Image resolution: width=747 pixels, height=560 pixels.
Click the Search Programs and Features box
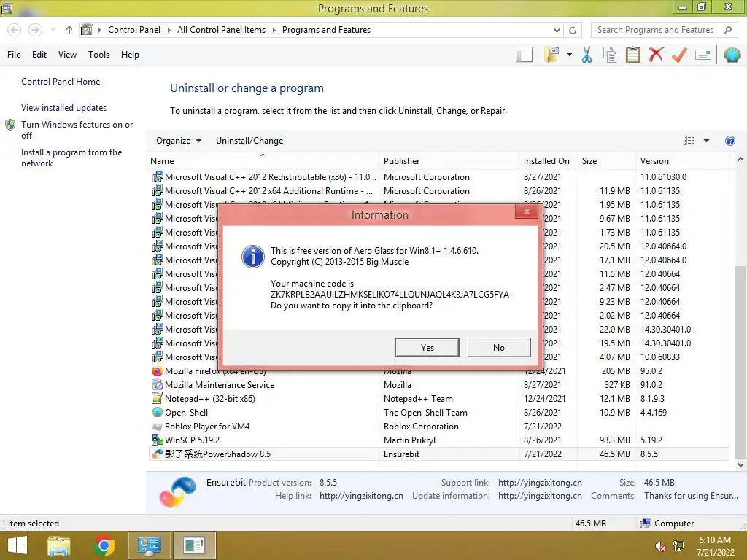pyautogui.click(x=664, y=30)
